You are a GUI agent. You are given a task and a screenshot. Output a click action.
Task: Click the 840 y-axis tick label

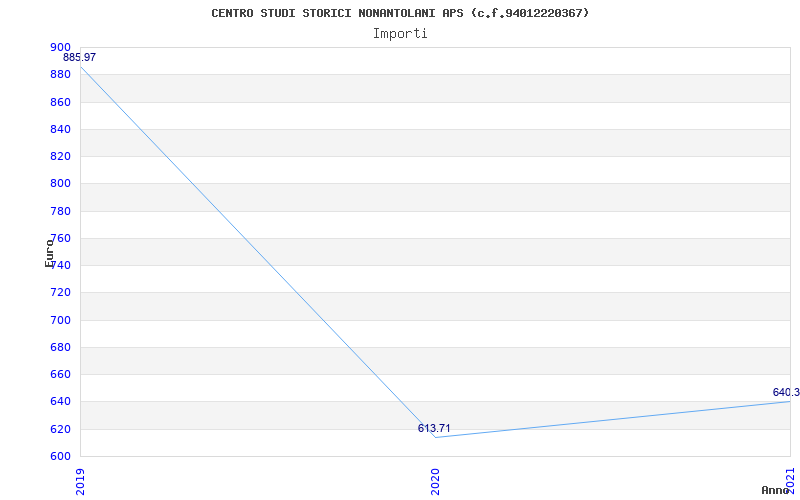(60, 130)
